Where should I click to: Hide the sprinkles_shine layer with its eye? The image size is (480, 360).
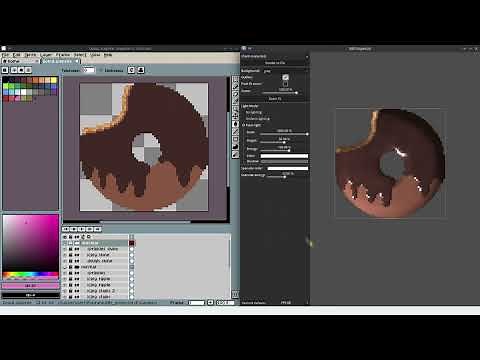tap(65, 249)
